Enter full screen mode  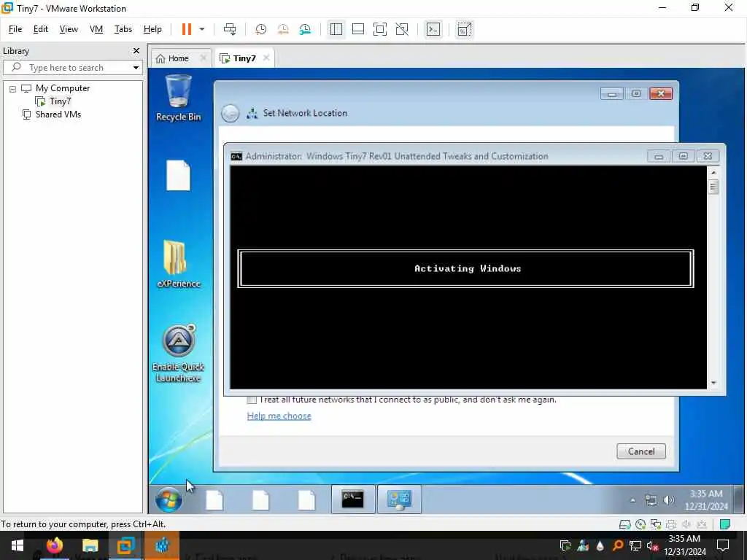click(x=379, y=29)
